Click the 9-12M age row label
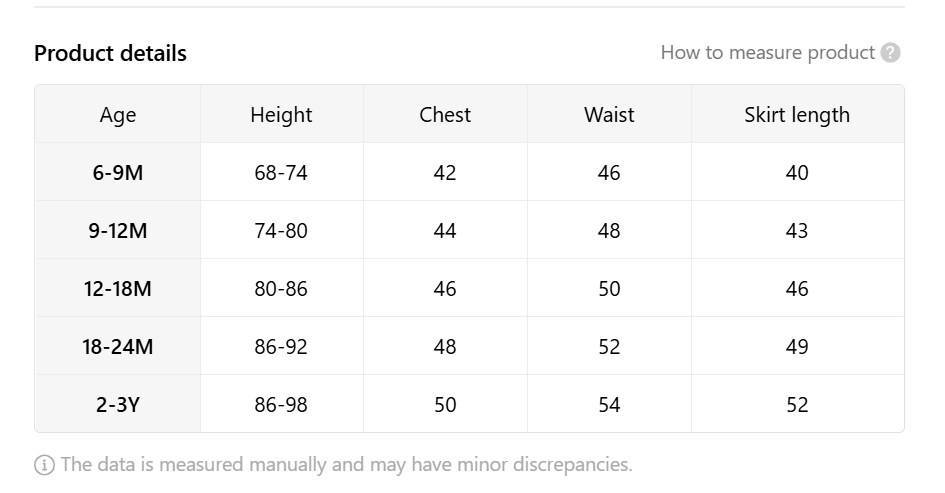Viewport: 945px width, 493px height. [118, 230]
